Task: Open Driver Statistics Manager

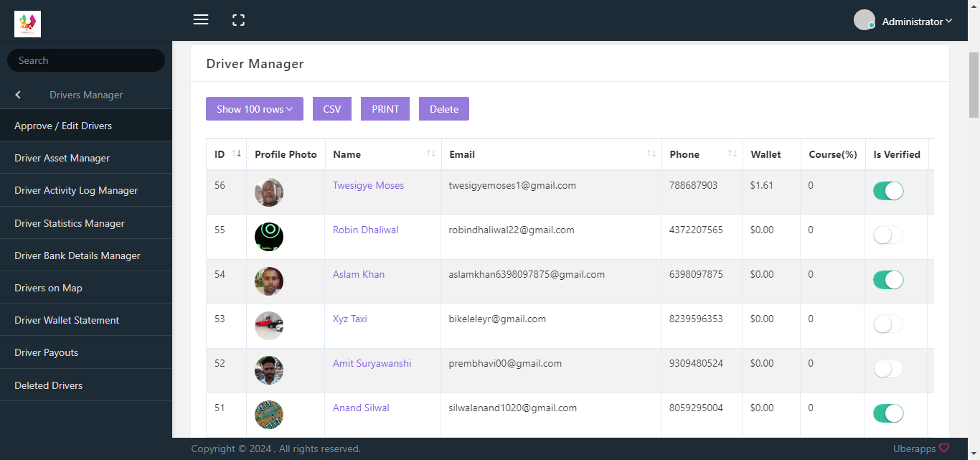Action: pyautogui.click(x=86, y=223)
